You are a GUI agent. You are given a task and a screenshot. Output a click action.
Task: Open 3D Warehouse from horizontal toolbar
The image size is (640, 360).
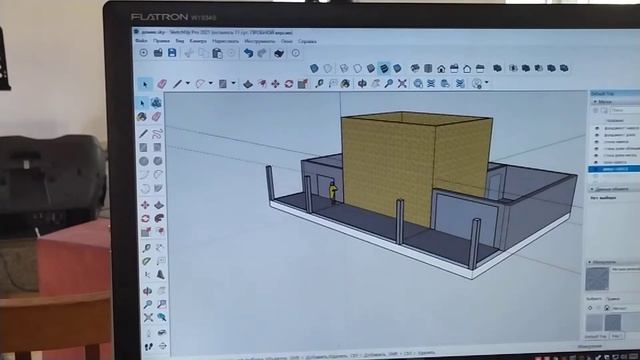click(x=418, y=84)
